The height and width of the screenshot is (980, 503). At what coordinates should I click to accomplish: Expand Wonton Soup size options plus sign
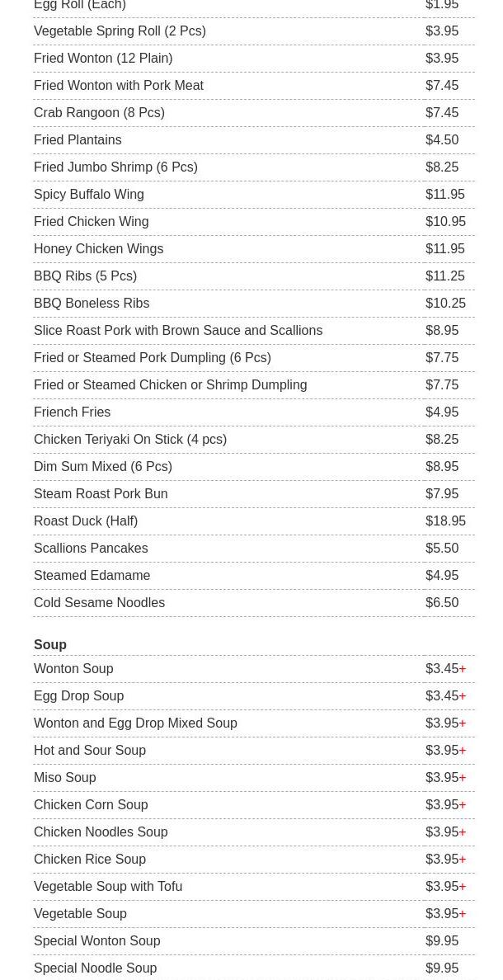tap(463, 669)
